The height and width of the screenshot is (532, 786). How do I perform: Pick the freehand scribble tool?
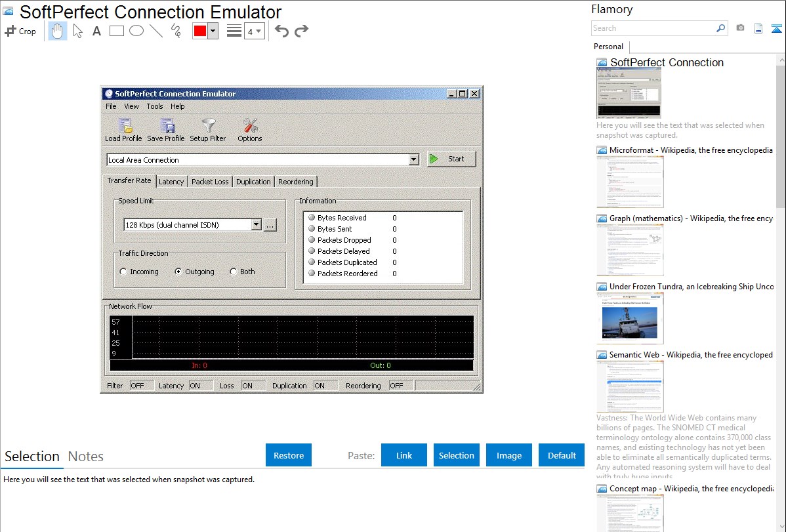175,31
